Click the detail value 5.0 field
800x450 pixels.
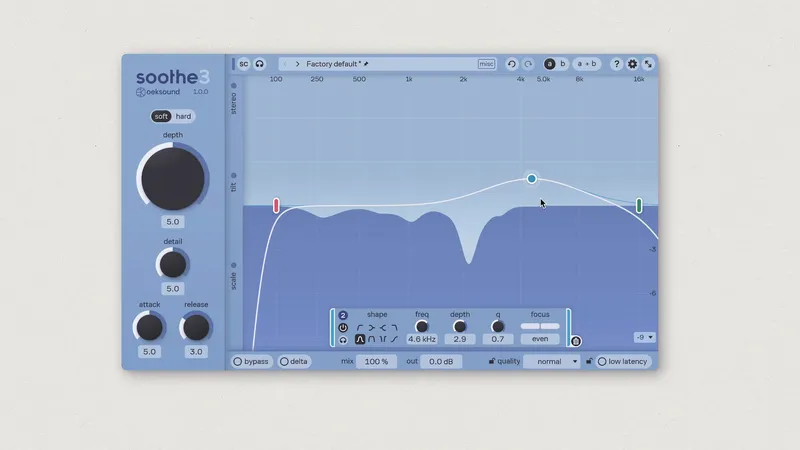click(173, 289)
